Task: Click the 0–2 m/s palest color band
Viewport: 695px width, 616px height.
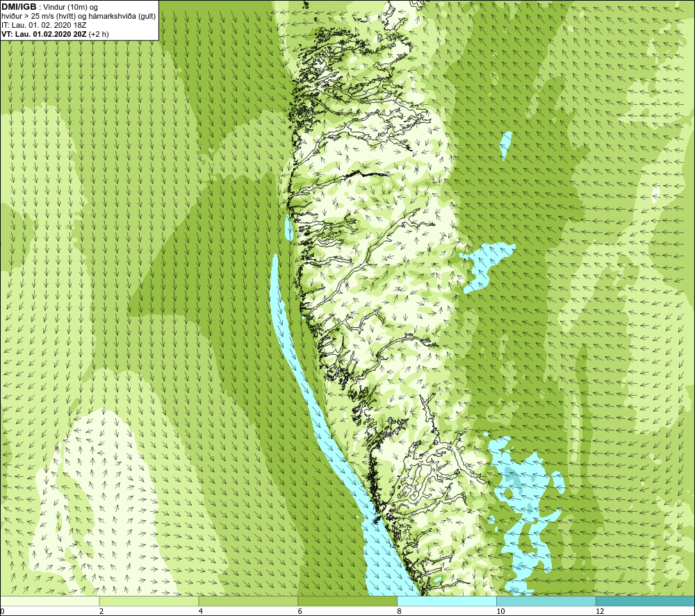Action: pos(49,601)
